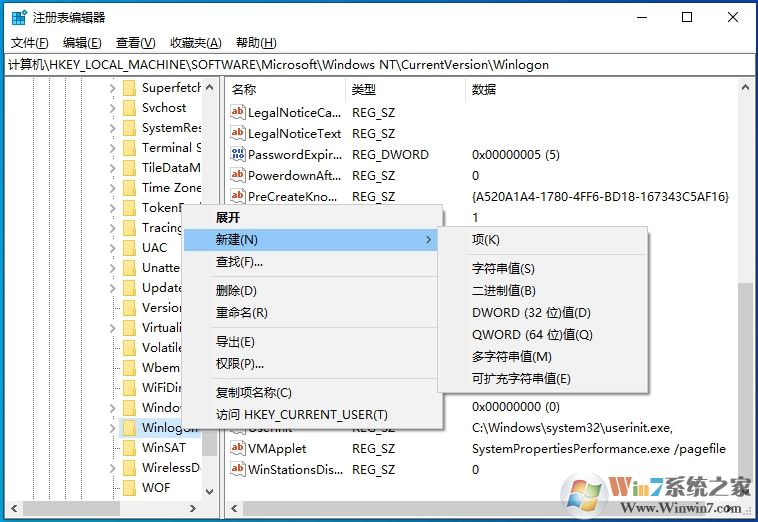
Task: Expand the SystemRes tree node
Action: click(x=113, y=128)
